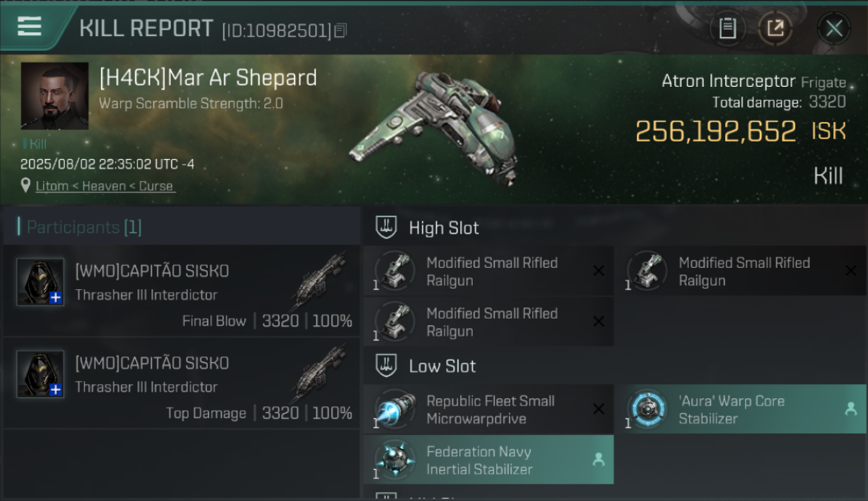Select the Federation Navy Inertial Stabilizer item

pos(489,460)
